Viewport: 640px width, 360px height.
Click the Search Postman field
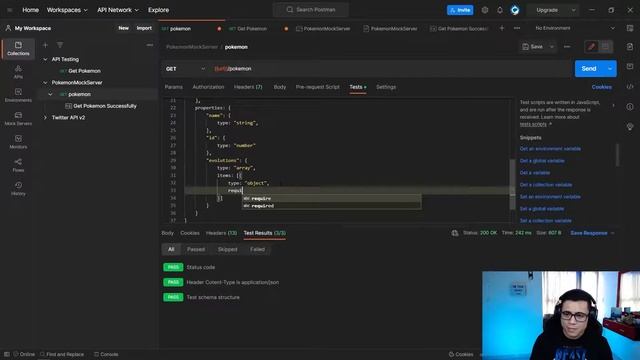(311, 10)
